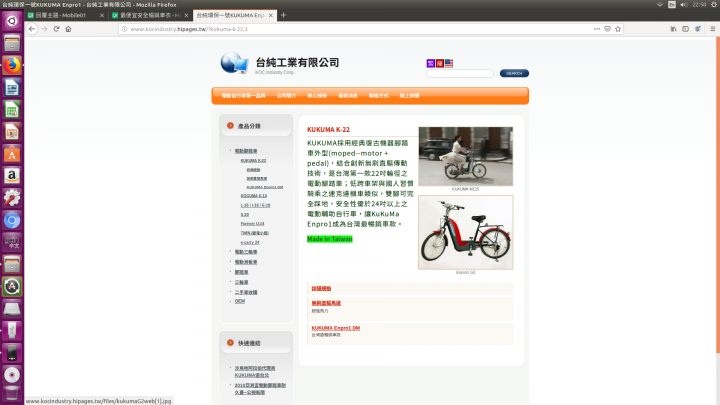
Task: Open 電動腳踏車 category in sidebar
Action: (246, 151)
